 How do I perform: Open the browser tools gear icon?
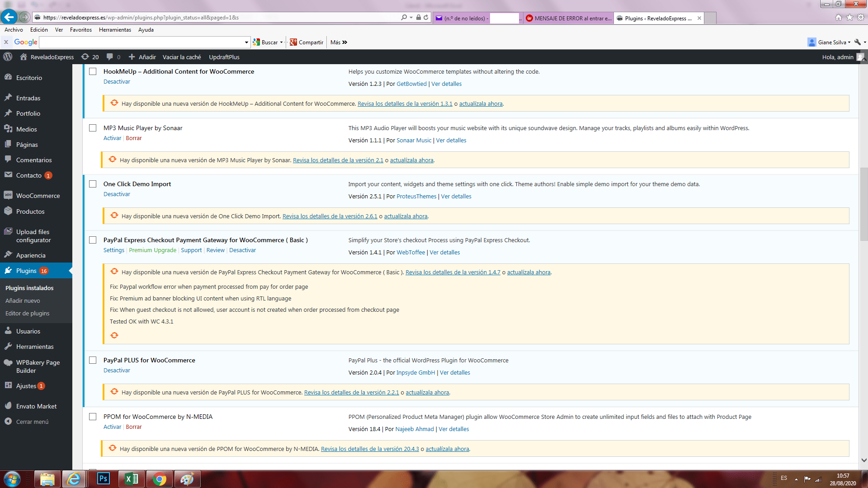tap(861, 18)
